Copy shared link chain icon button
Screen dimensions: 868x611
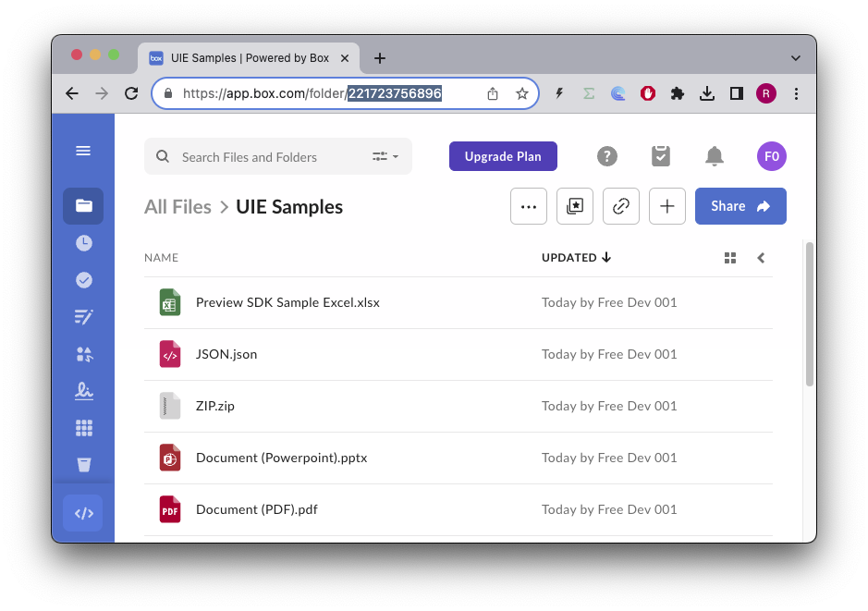pos(620,206)
